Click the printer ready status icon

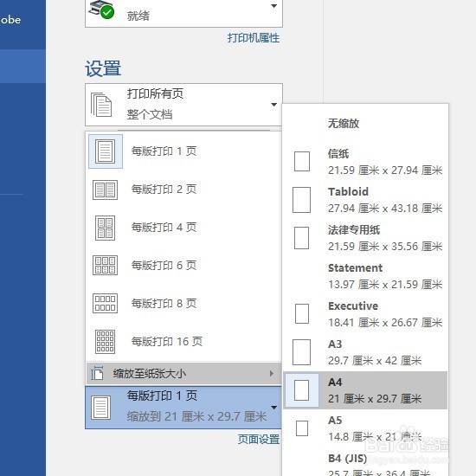pos(101,10)
